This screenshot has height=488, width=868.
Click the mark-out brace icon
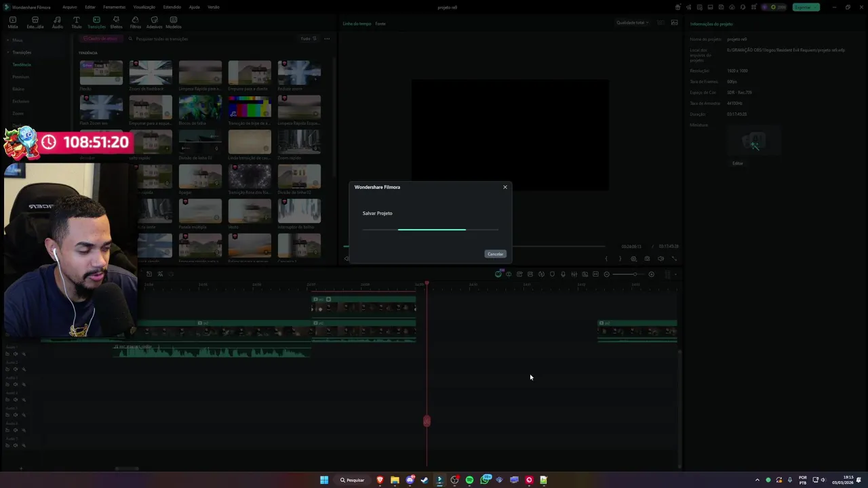pos(619,259)
